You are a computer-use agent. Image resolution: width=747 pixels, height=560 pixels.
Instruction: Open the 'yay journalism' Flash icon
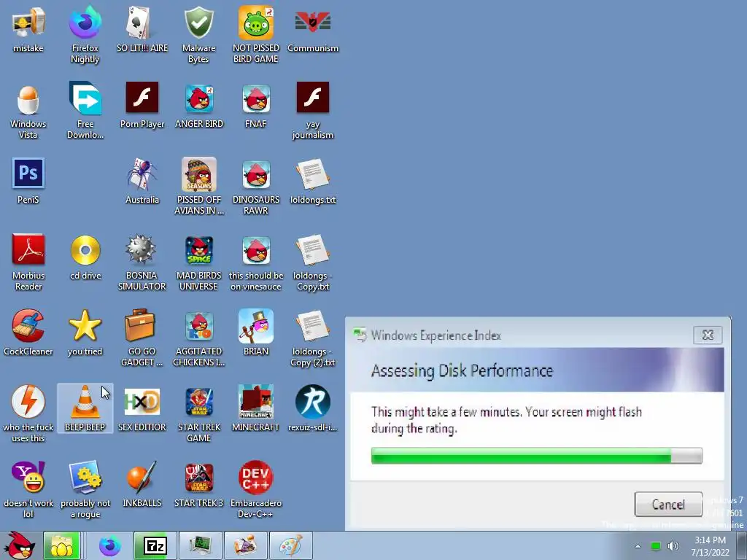point(312,111)
